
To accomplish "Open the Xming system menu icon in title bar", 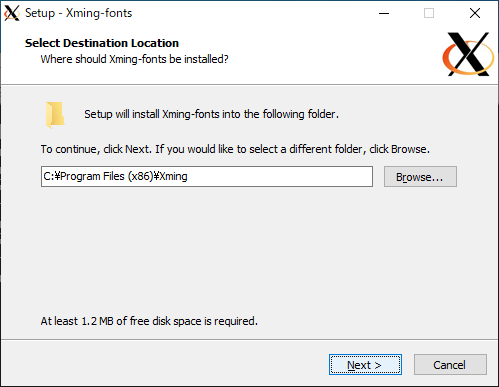I will (12, 13).
